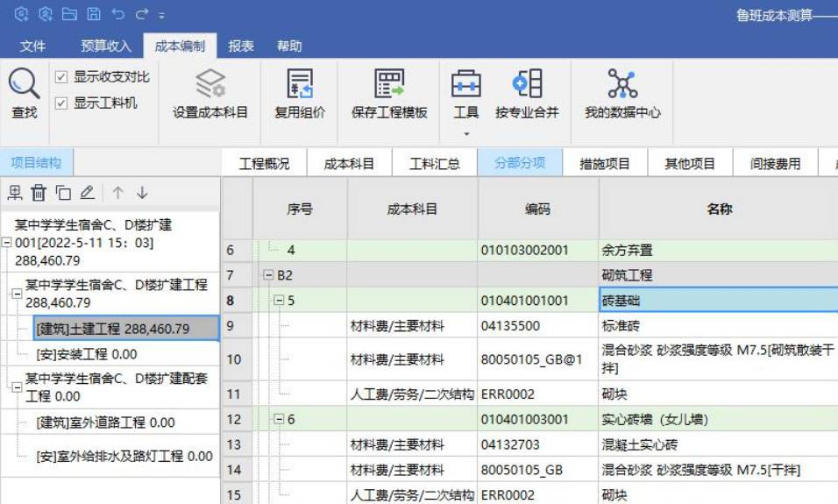The width and height of the screenshot is (838, 504).
Task: Open the 工料汇总 tab
Action: point(435,163)
